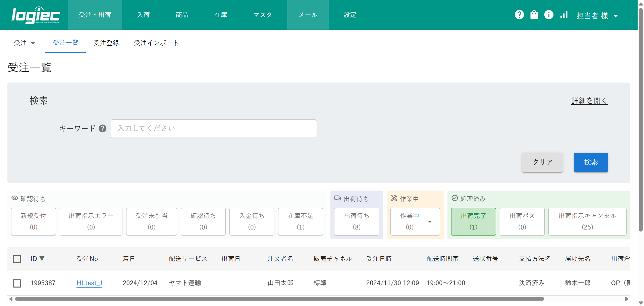Open the shopping bag icon in header
The width and height of the screenshot is (644, 306).
pos(534,15)
